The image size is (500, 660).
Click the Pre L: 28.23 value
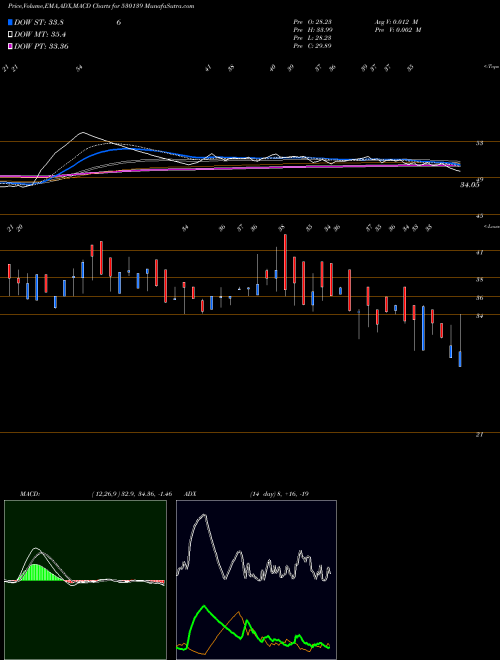tap(312, 38)
